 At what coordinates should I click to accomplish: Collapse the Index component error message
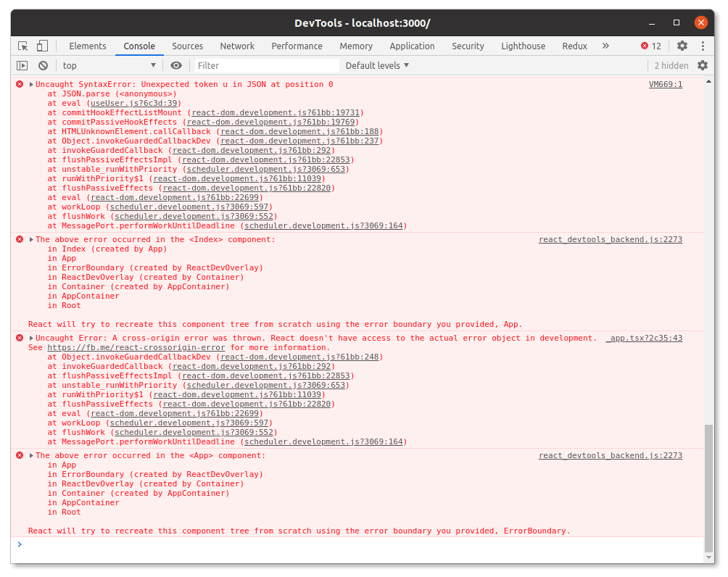(31, 239)
